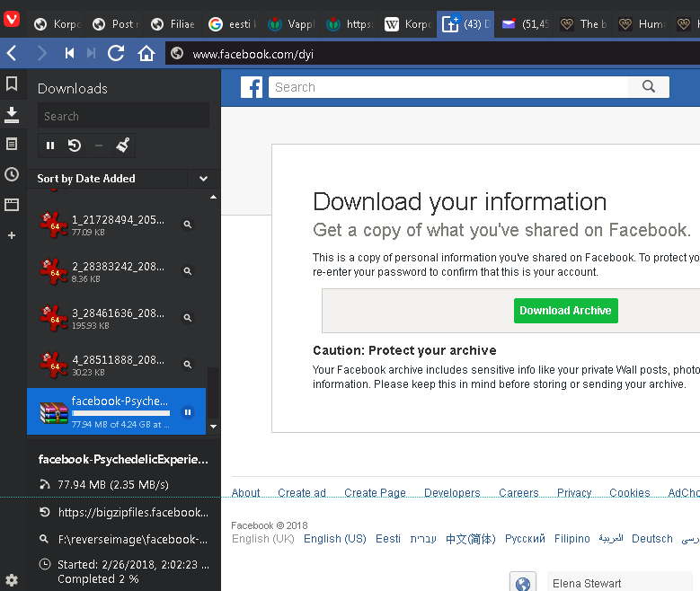Switch language to Eesti
The width and height of the screenshot is (700, 591).
click(x=388, y=539)
